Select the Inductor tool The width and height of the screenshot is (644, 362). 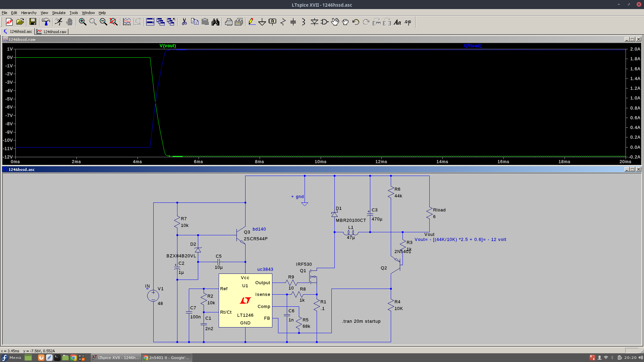[x=304, y=22]
